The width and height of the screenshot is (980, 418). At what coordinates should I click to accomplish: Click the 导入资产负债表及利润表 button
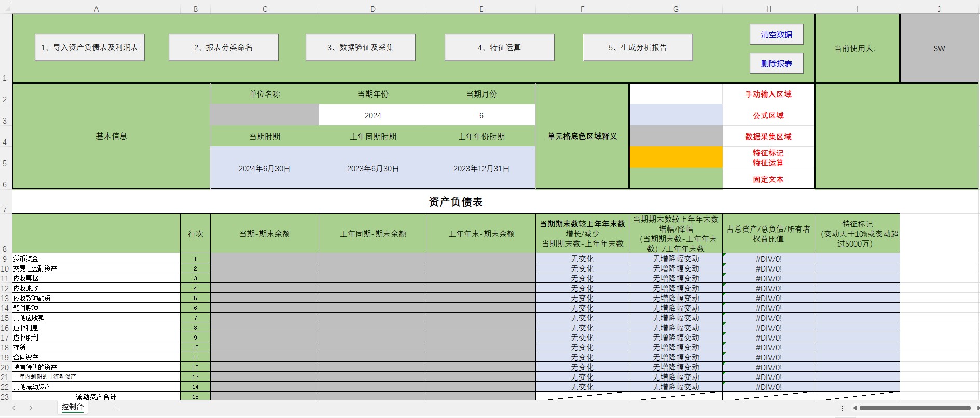point(89,47)
